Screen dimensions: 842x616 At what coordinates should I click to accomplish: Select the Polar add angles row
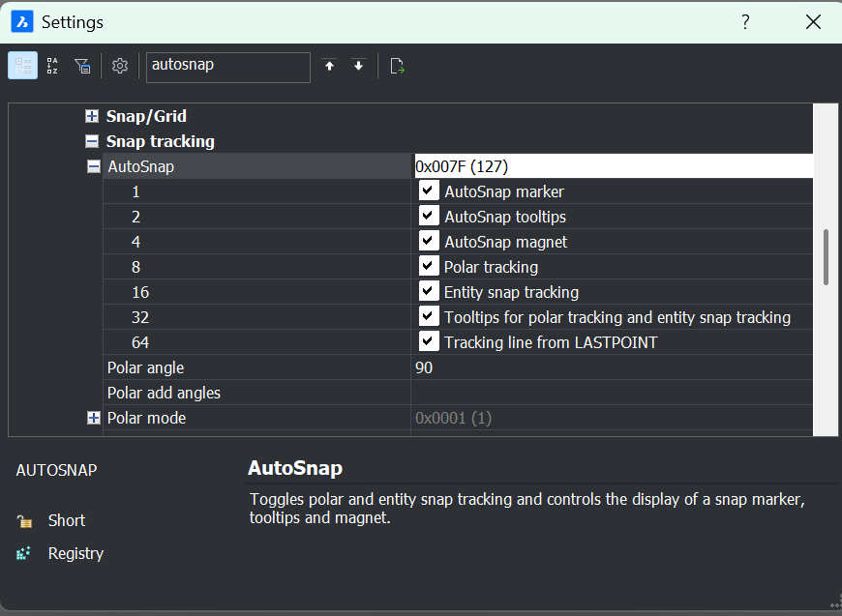[x=458, y=393]
